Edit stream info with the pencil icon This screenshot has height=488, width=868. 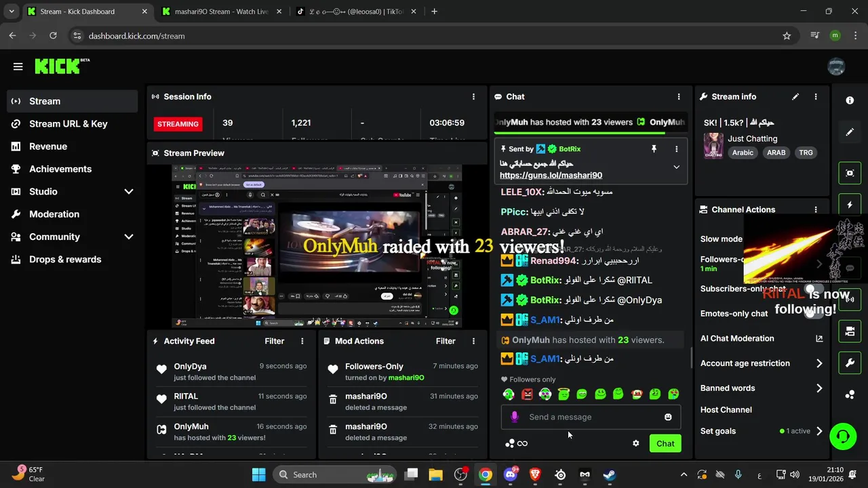795,97
